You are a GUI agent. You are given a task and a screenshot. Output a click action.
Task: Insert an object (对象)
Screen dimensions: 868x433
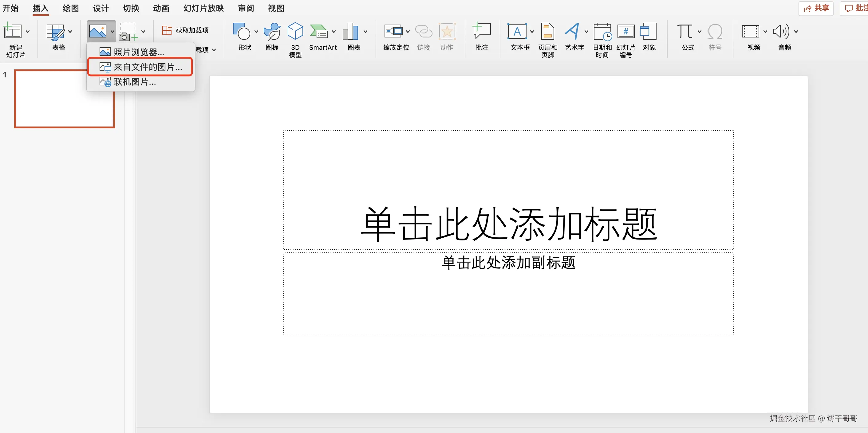pos(649,32)
